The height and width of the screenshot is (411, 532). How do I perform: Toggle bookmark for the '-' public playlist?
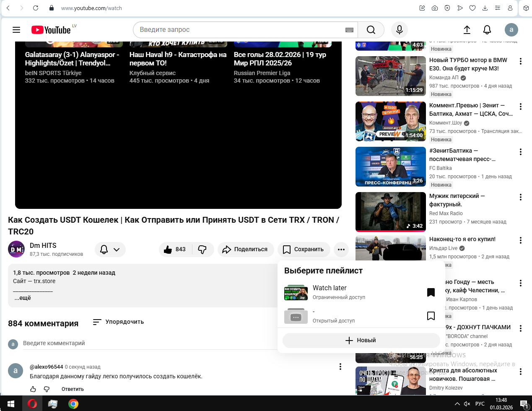point(431,316)
